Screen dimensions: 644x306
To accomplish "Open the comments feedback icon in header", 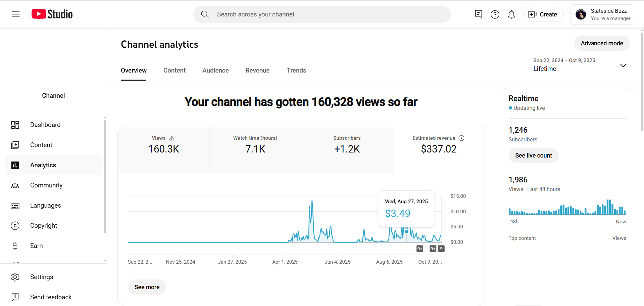I will click(479, 14).
